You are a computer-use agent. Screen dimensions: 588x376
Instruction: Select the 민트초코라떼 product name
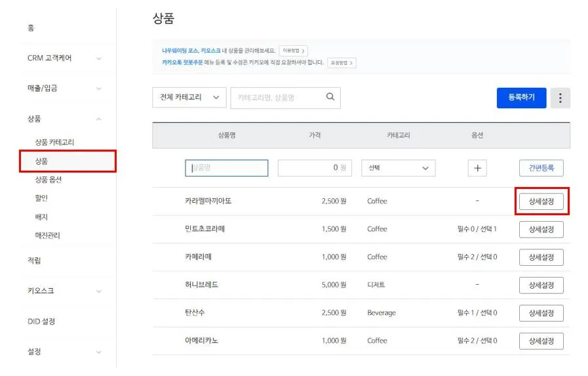tap(205, 229)
